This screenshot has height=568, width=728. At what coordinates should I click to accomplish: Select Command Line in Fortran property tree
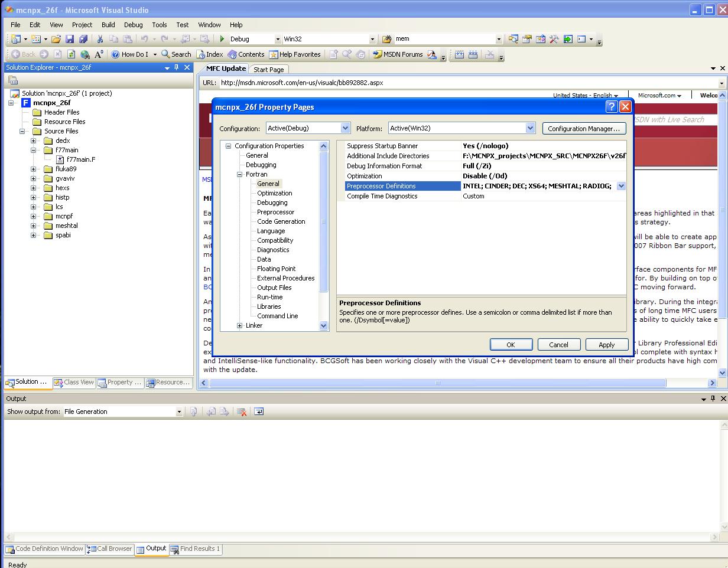(x=277, y=316)
